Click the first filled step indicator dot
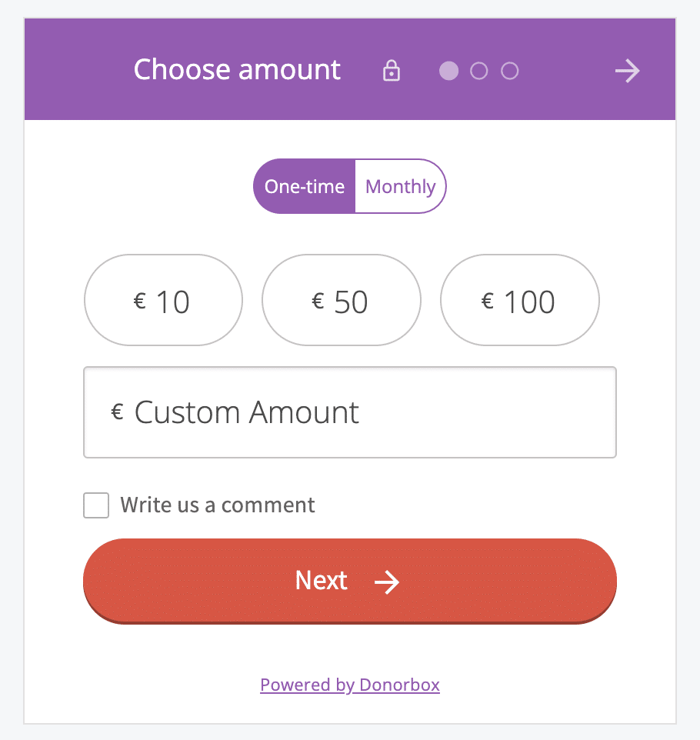Image resolution: width=700 pixels, height=740 pixels. [448, 72]
